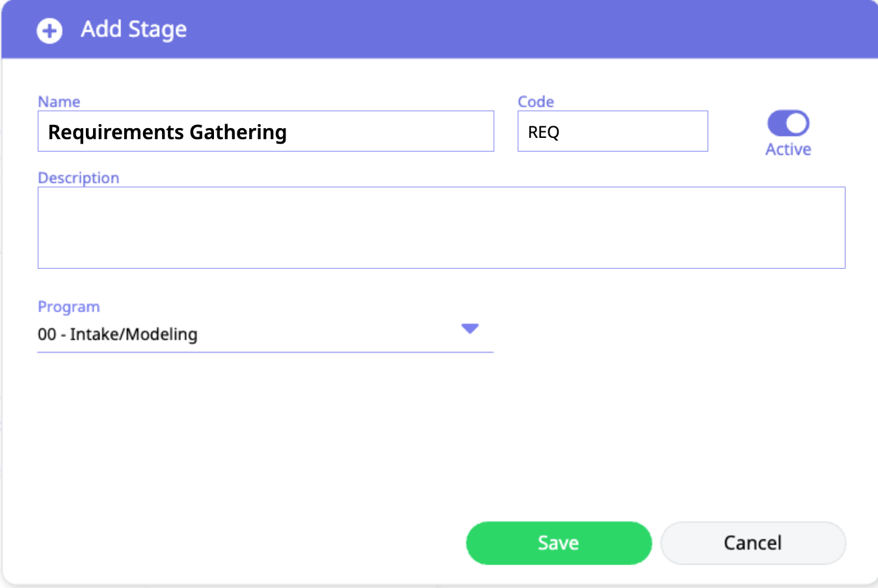
Task: Click inside the empty Description text area
Action: tap(441, 228)
